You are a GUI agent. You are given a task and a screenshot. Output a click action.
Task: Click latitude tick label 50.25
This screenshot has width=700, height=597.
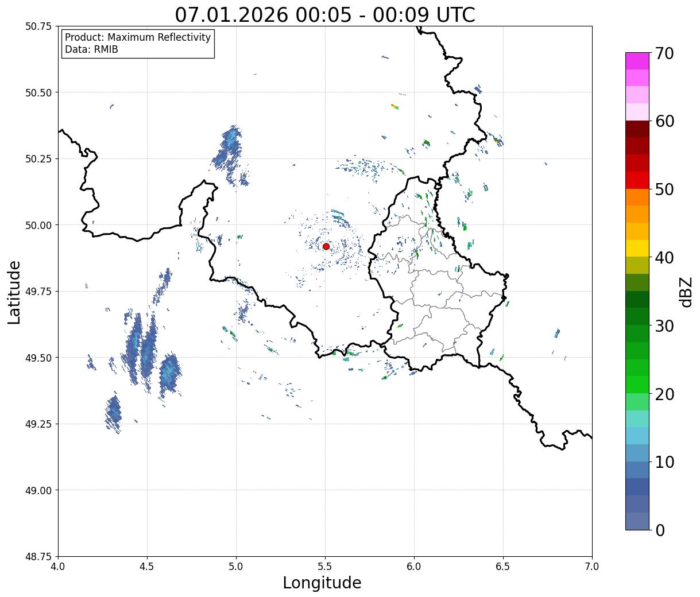click(x=38, y=159)
